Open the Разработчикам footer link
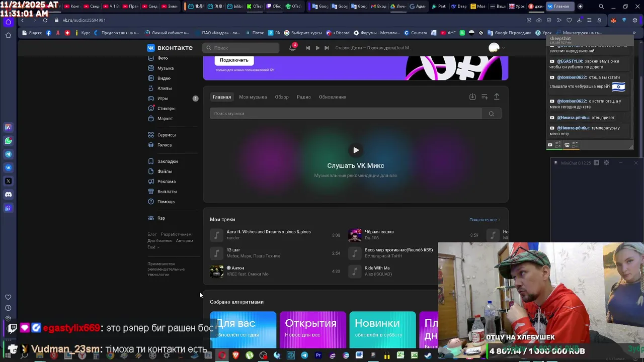This screenshot has height=362, width=644. click(x=176, y=234)
